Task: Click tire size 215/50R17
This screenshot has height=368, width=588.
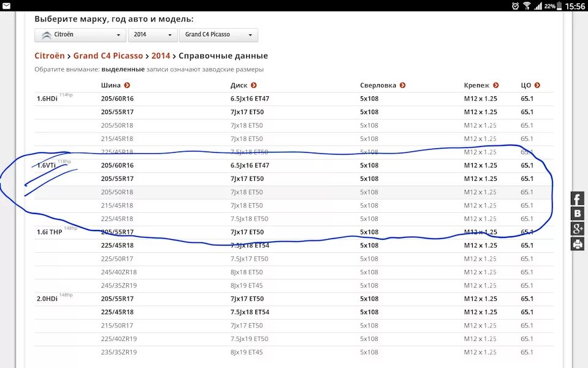Action: (x=117, y=326)
